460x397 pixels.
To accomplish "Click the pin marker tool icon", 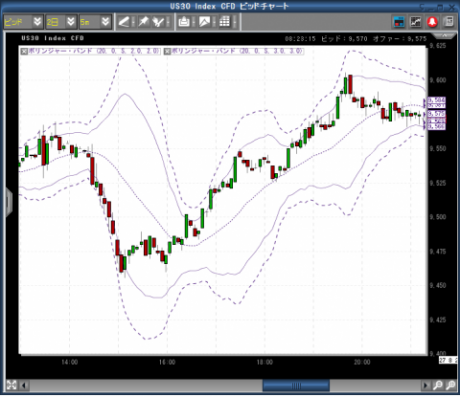I will pos(144,22).
